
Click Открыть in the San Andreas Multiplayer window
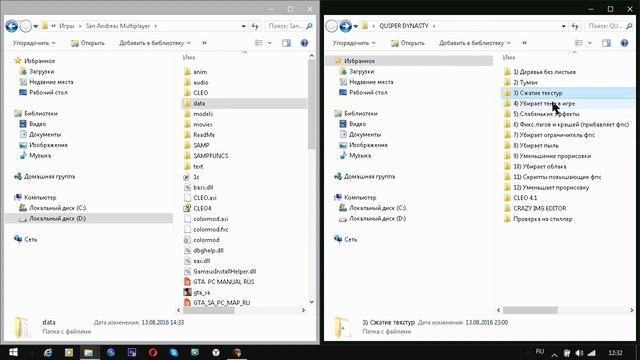click(x=88, y=43)
